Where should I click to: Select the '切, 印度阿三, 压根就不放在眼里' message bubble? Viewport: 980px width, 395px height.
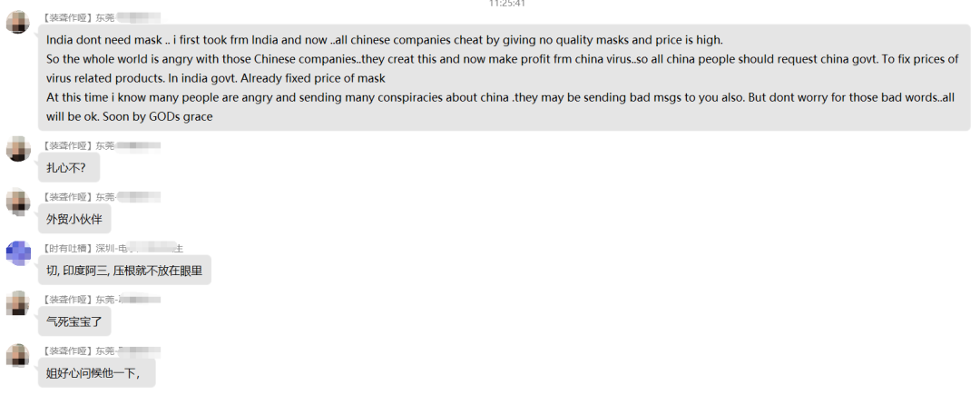coord(124,270)
